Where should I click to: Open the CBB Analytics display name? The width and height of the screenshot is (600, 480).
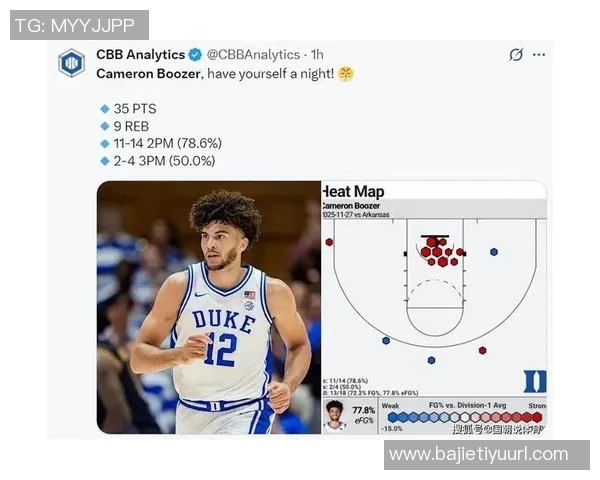point(140,54)
